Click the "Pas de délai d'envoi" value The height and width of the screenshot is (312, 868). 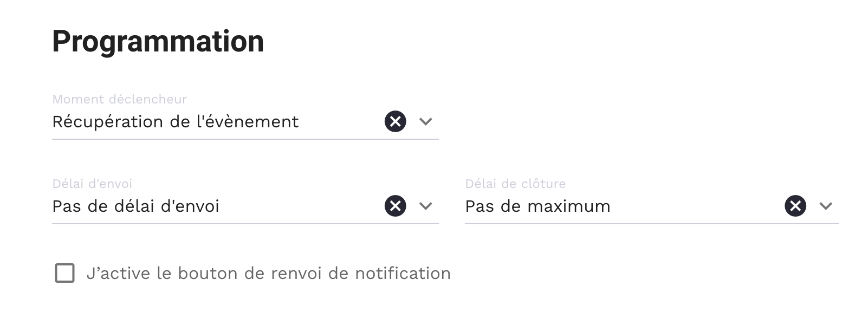[135, 206]
